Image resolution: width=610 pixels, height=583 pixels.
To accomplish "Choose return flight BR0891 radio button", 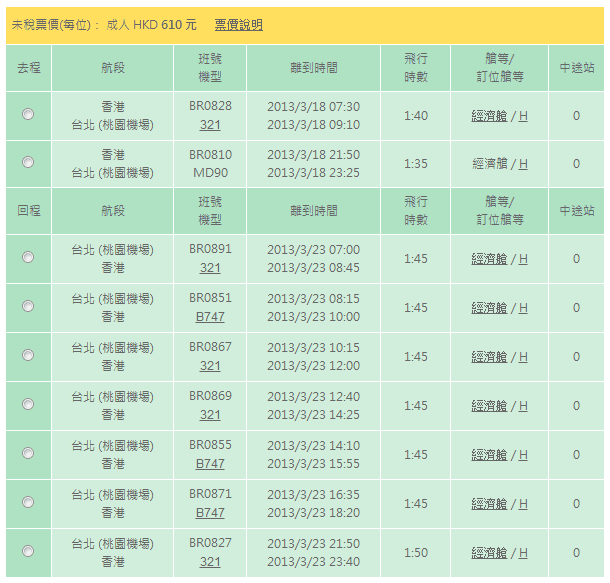I will click(x=28, y=257).
